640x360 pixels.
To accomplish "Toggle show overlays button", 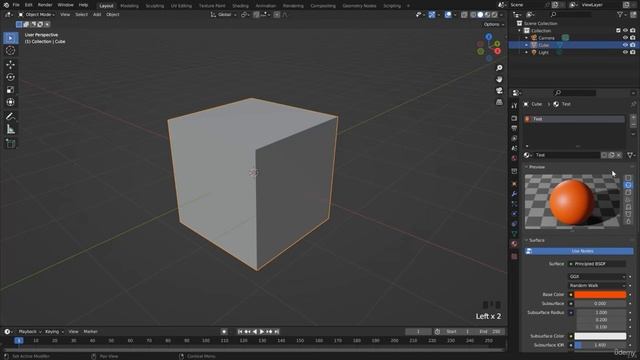I will (448, 15).
